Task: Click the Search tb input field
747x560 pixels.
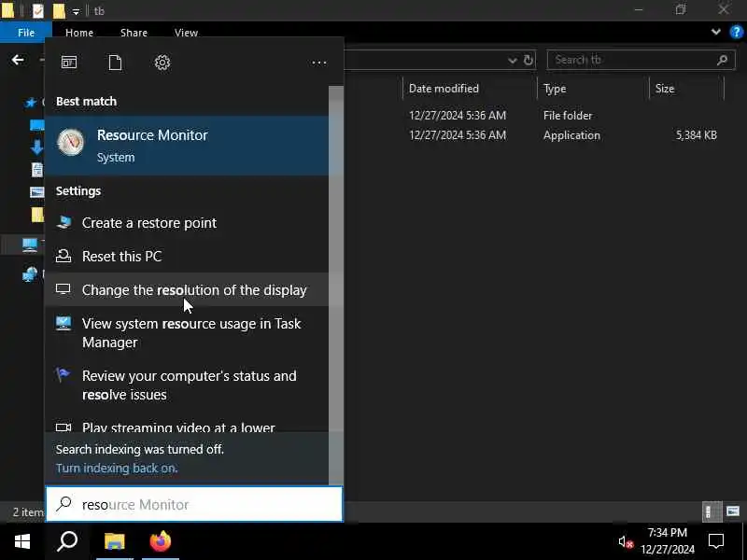Action: pos(631,60)
